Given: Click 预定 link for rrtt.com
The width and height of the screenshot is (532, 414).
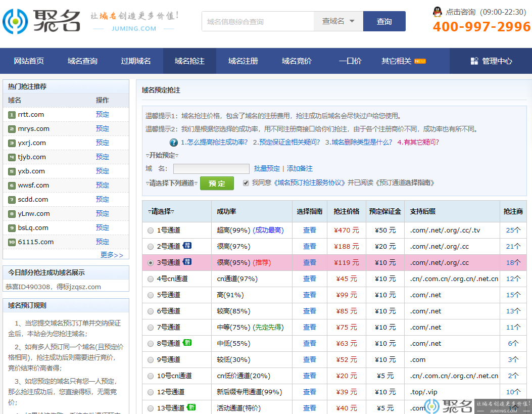Looking at the screenshot, I should tap(103, 115).
